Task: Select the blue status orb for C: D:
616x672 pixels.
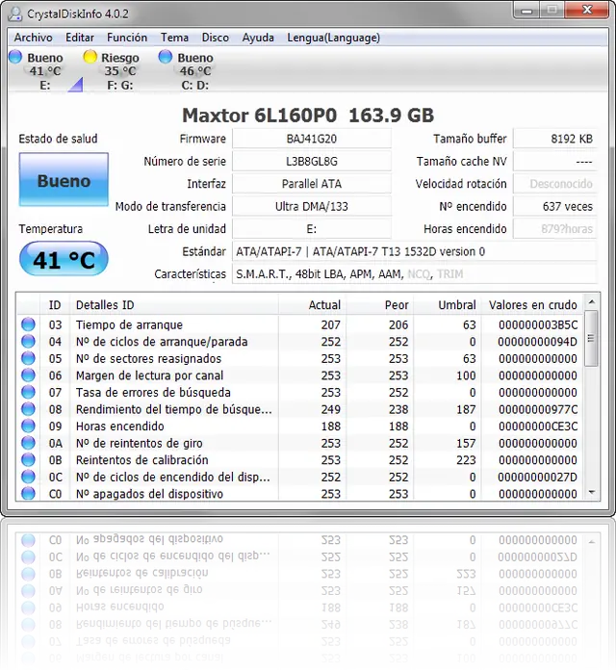Action: click(166, 57)
